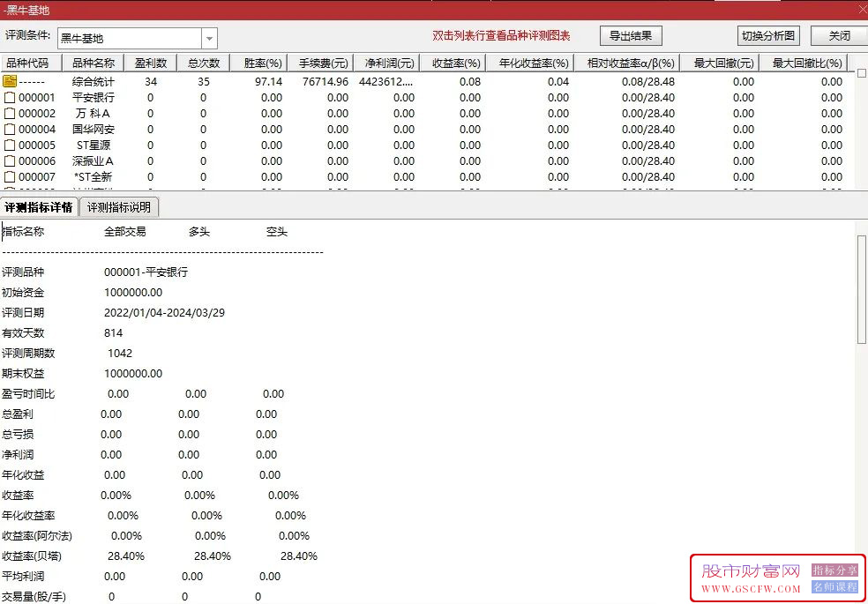The width and height of the screenshot is (868, 604).
Task: Click the document icon beside 000005
Action: 10,145
